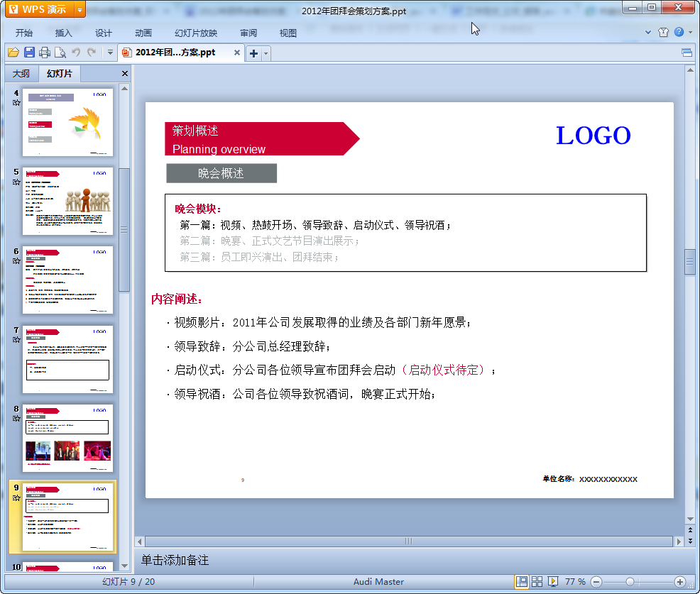Screen dimensions: 700x594
Task: Click the window switch icon at tab bar right
Action: click(687, 53)
